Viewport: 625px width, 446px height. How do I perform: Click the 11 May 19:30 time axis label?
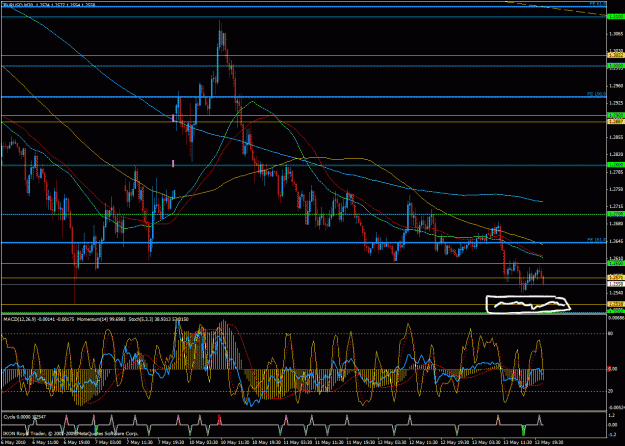pyautogui.click(x=362, y=442)
